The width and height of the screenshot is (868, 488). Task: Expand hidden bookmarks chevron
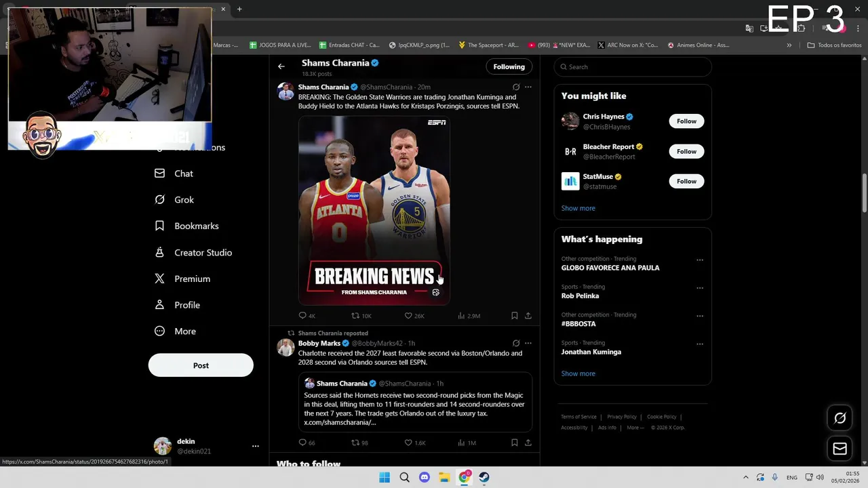789,45
